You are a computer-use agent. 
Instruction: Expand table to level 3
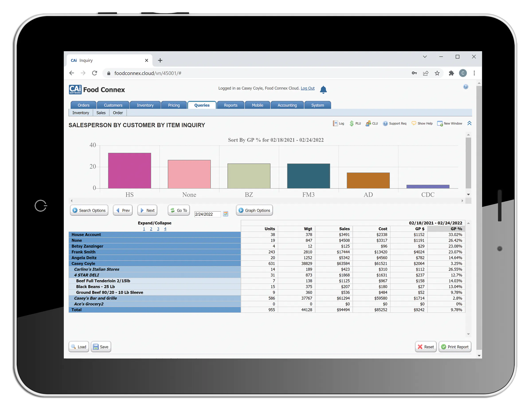coord(158,229)
